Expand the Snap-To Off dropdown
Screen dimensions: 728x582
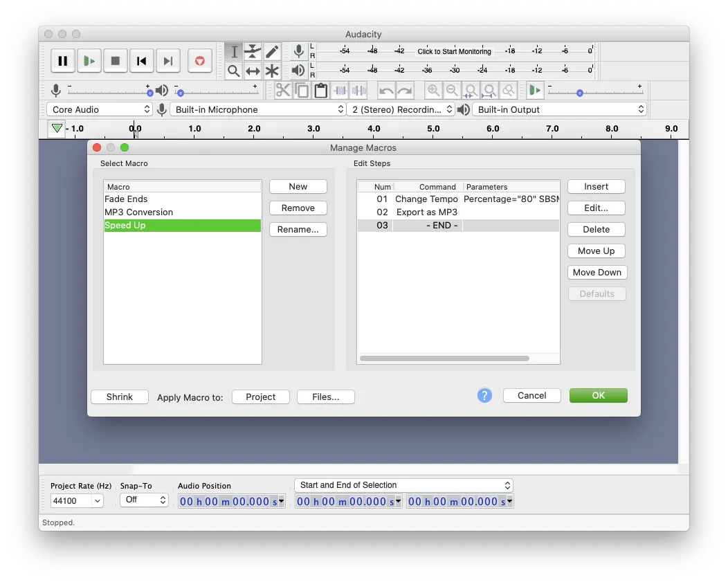144,500
